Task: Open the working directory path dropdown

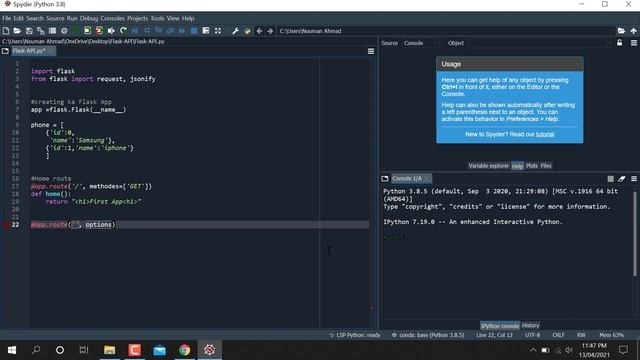Action: pyautogui.click(x=447, y=31)
